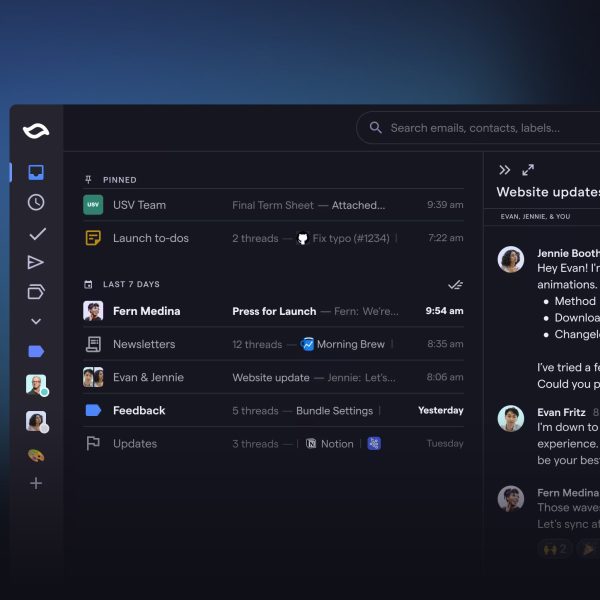Viewport: 600px width, 600px height.
Task: Open Done checkmark view in sidebar
Action: (x=36, y=234)
